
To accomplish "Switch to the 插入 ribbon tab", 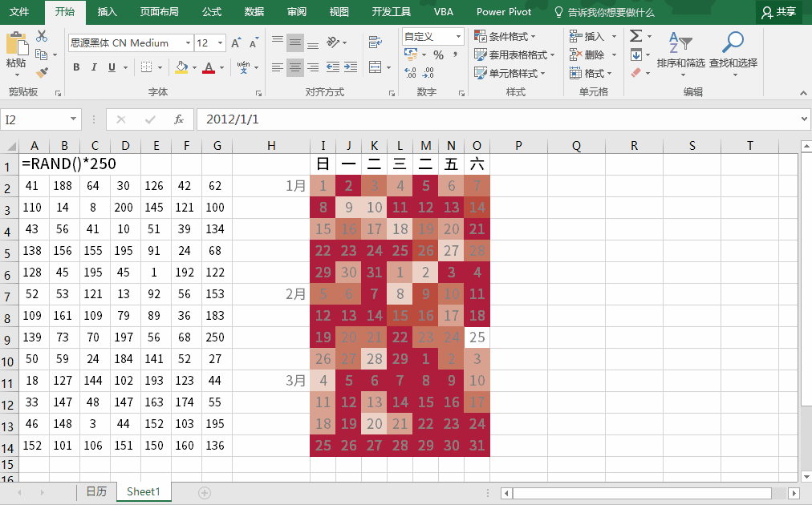I will pos(107,12).
